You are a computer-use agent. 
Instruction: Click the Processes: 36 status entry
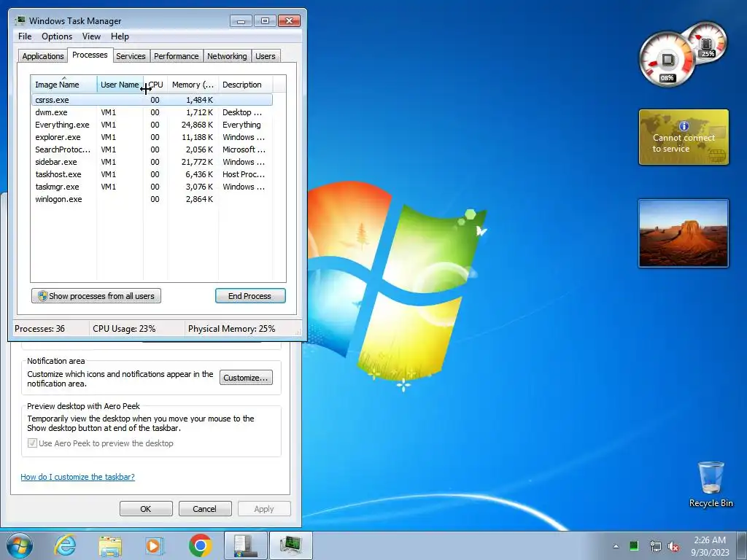39,329
